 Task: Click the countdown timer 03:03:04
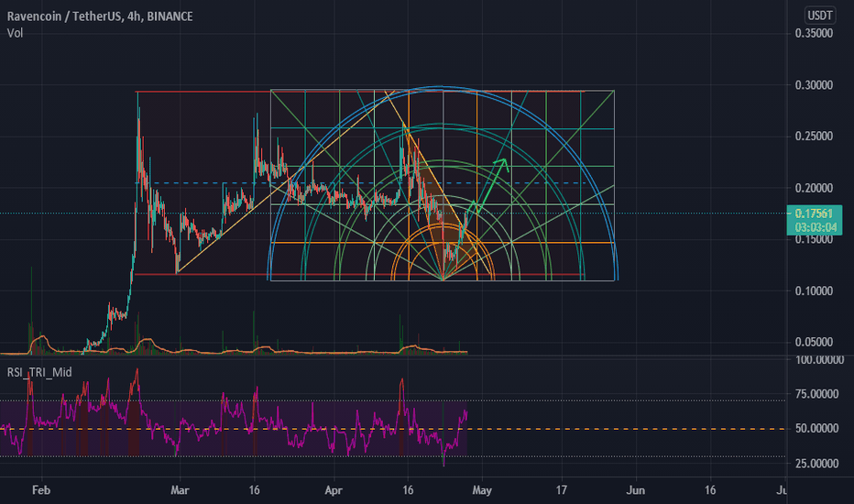pos(816,227)
